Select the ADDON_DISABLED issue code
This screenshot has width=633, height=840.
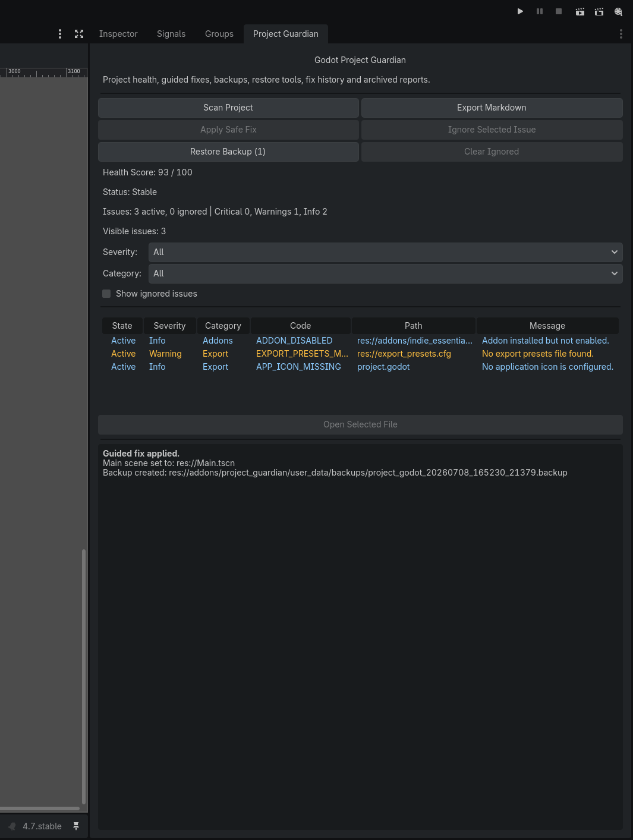[294, 341]
